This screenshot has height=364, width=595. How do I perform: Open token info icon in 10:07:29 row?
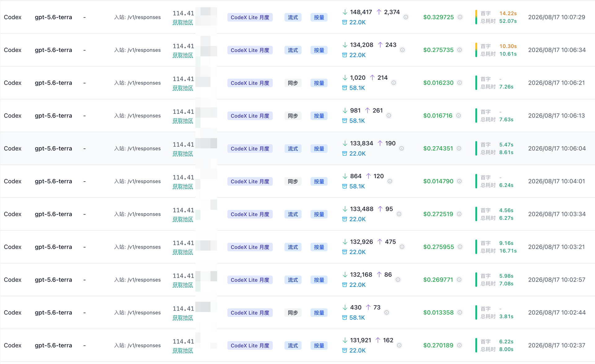[406, 17]
